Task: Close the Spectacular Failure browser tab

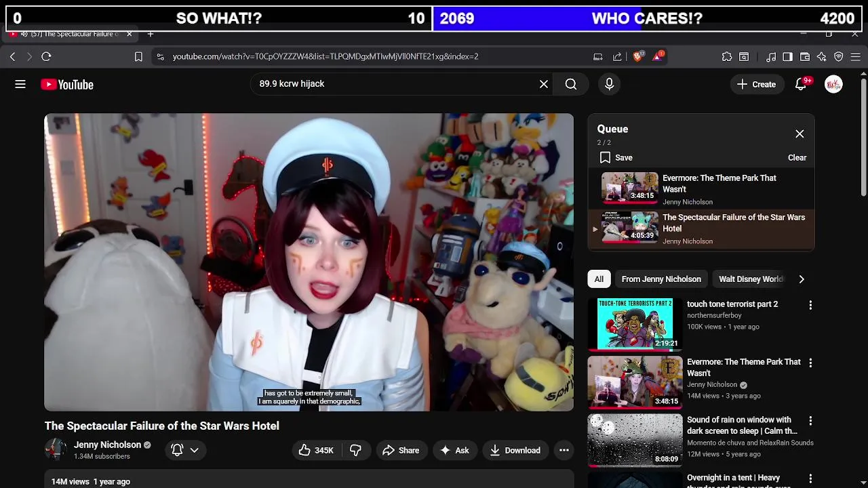Action: coord(129,34)
